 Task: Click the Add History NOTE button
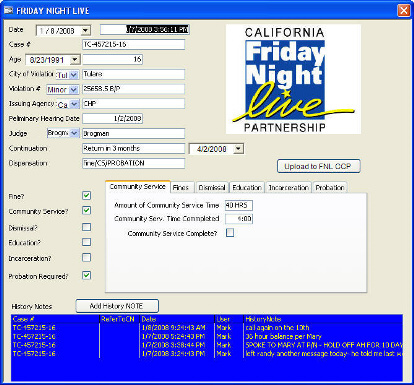click(117, 306)
